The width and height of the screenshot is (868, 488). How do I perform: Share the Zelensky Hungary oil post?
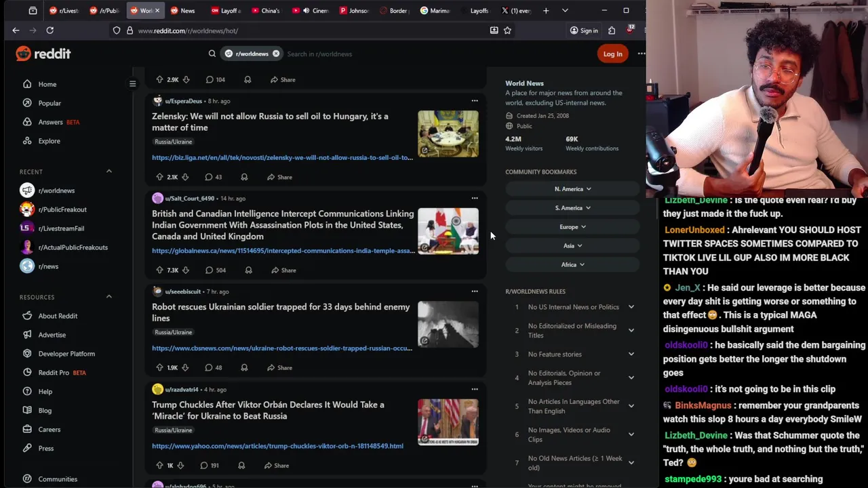click(279, 177)
